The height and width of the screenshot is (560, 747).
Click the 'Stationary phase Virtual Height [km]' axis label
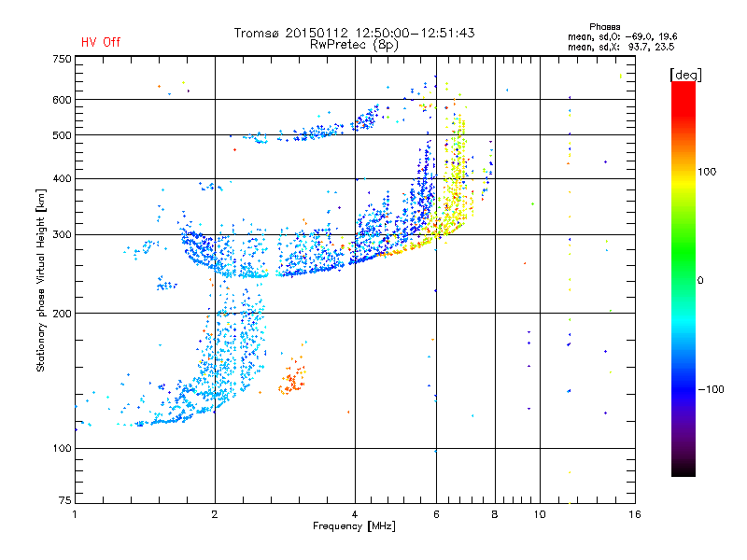click(41, 280)
